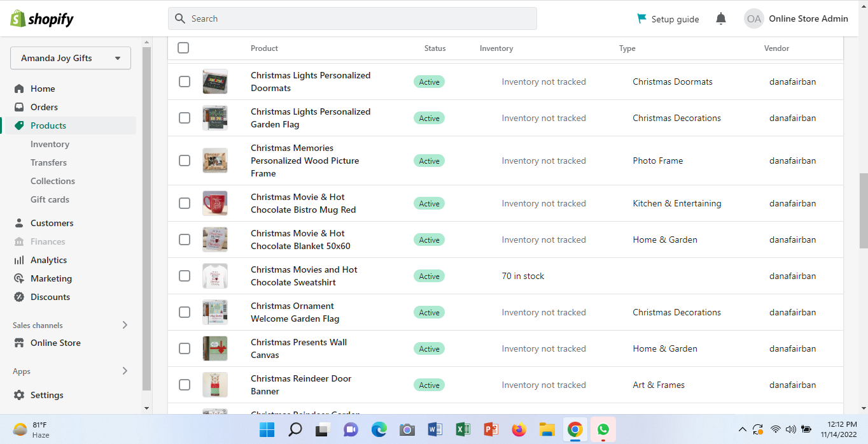Open the Collections submenu item

pos(53,181)
